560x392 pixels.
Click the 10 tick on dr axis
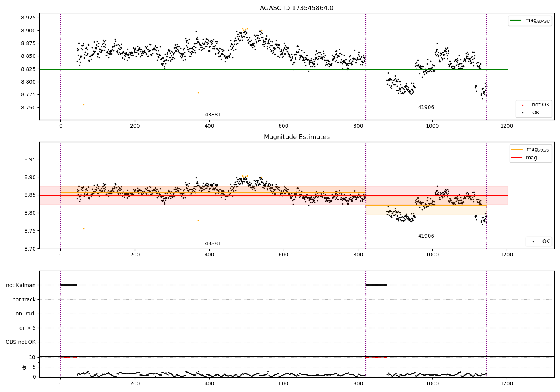pos(32,357)
